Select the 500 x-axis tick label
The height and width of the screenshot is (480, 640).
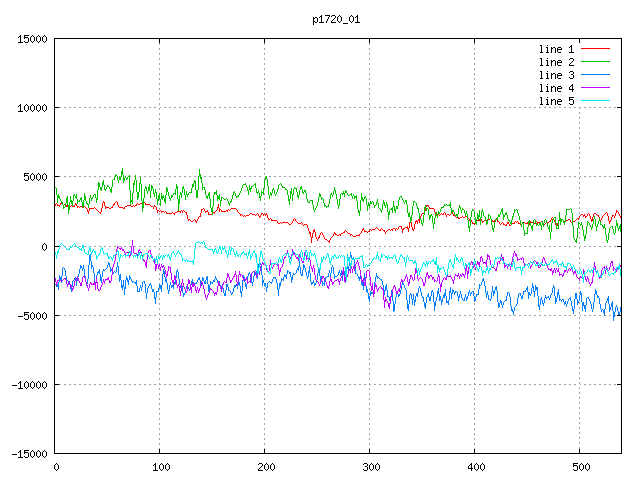click(580, 467)
